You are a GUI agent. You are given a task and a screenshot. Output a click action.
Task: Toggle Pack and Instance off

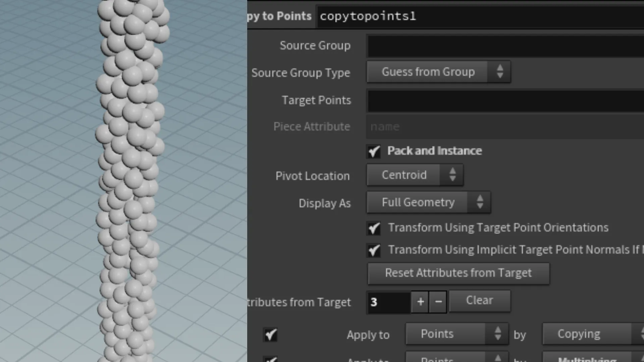pyautogui.click(x=373, y=152)
